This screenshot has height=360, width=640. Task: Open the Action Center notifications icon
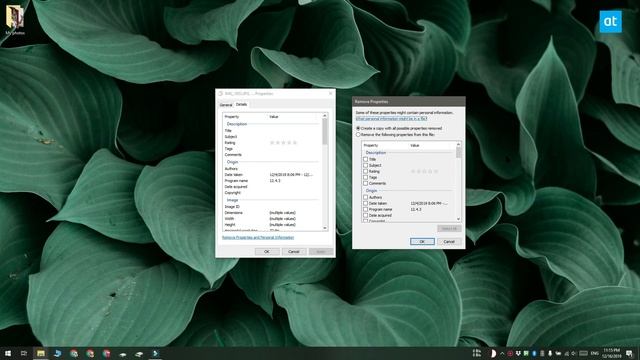click(x=629, y=353)
